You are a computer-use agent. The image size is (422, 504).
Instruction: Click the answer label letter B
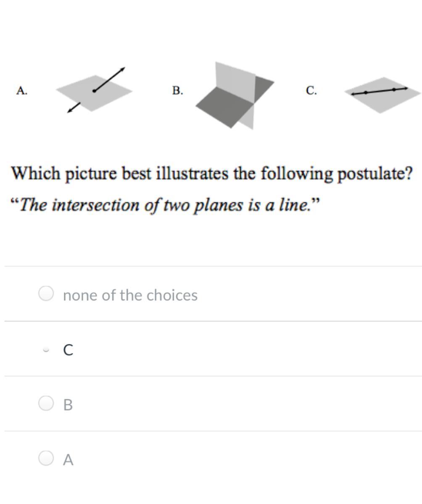(x=68, y=404)
